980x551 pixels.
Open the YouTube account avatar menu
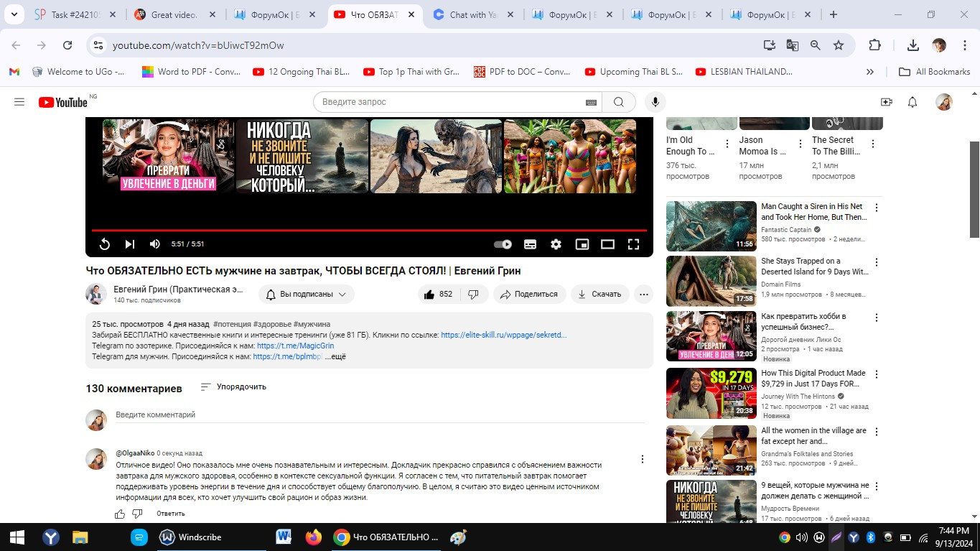[x=944, y=102]
